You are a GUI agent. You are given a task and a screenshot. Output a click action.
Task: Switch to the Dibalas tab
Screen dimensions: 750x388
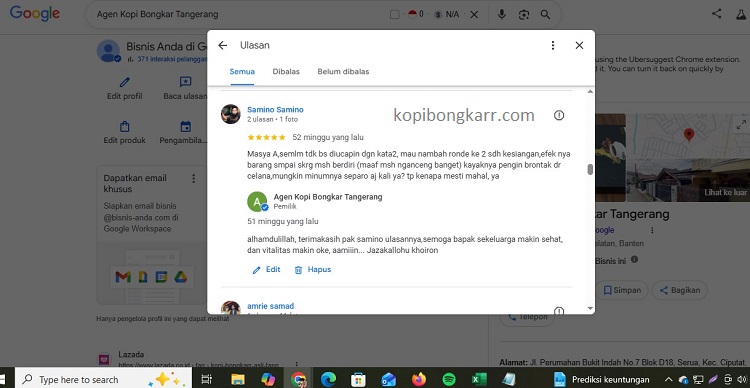pyautogui.click(x=286, y=72)
